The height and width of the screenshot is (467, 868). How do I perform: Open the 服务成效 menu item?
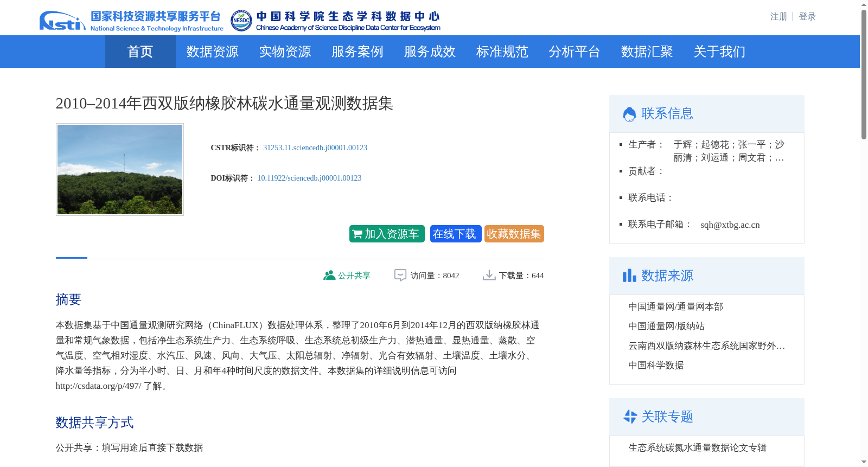(x=430, y=52)
